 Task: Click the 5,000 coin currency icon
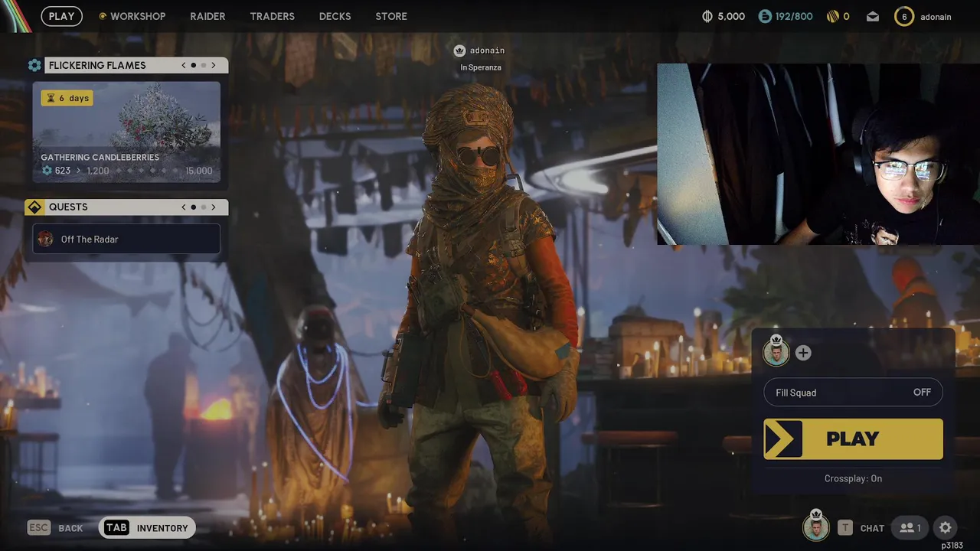click(x=707, y=16)
